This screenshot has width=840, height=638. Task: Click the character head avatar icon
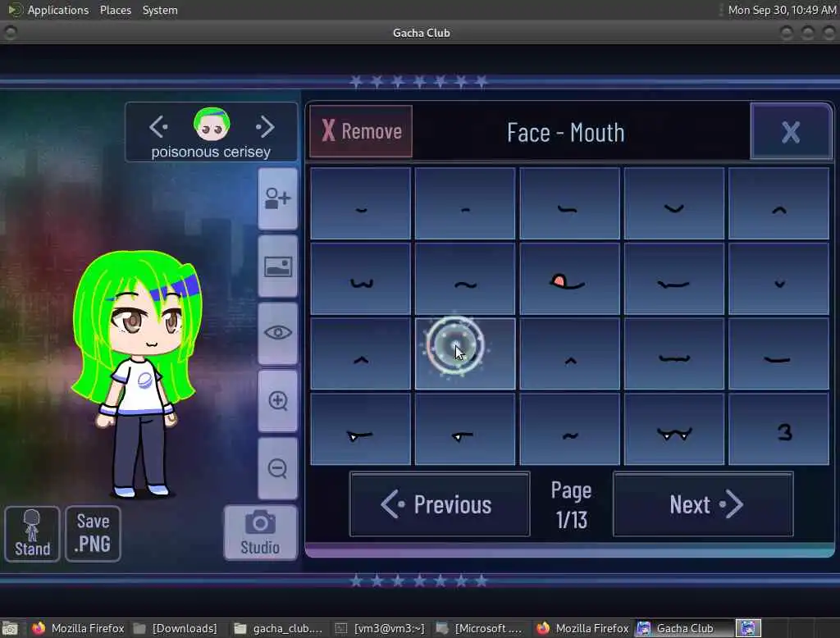[x=212, y=125]
